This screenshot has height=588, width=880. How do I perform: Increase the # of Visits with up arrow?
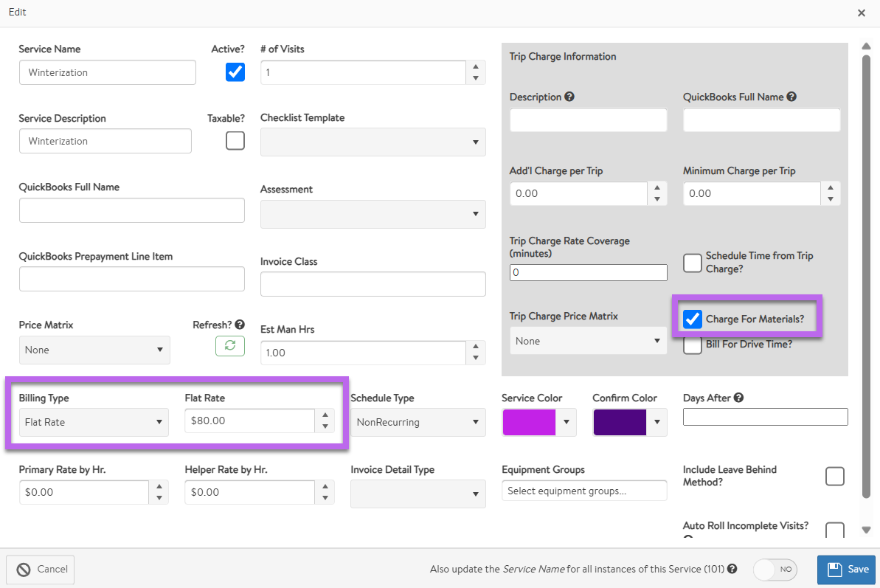pos(476,66)
